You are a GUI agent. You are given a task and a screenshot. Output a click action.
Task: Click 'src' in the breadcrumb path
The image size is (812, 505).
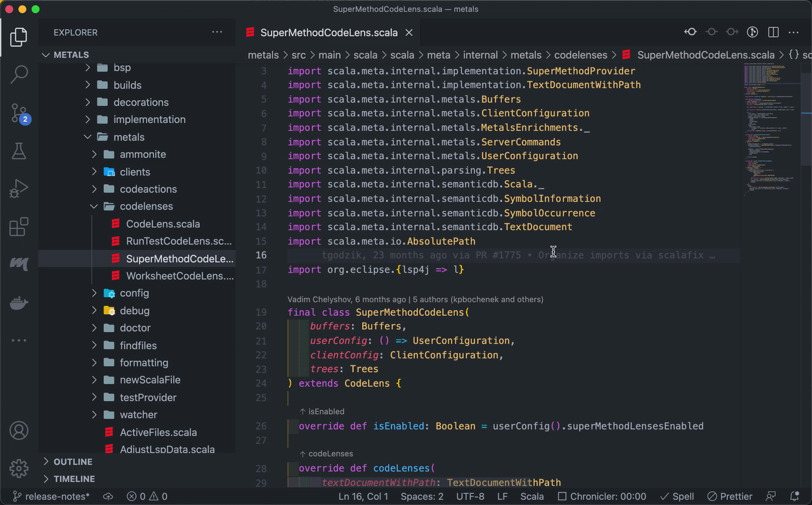[x=299, y=55]
